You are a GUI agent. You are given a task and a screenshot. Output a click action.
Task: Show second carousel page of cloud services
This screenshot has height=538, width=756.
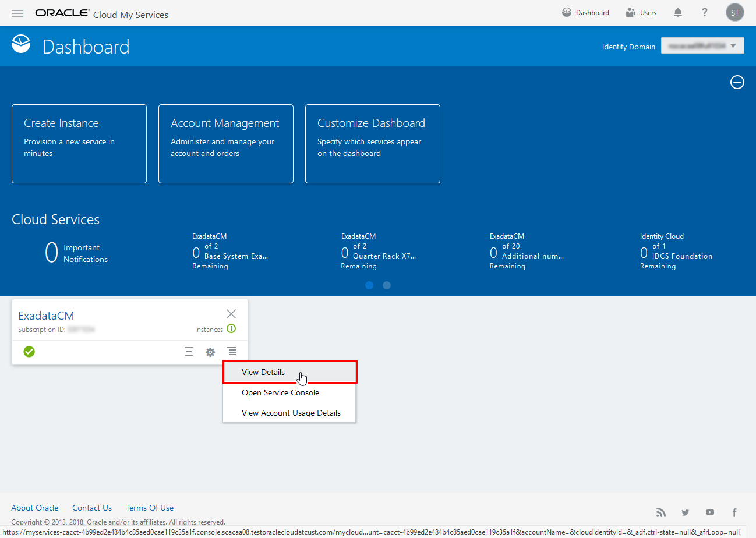[387, 285]
